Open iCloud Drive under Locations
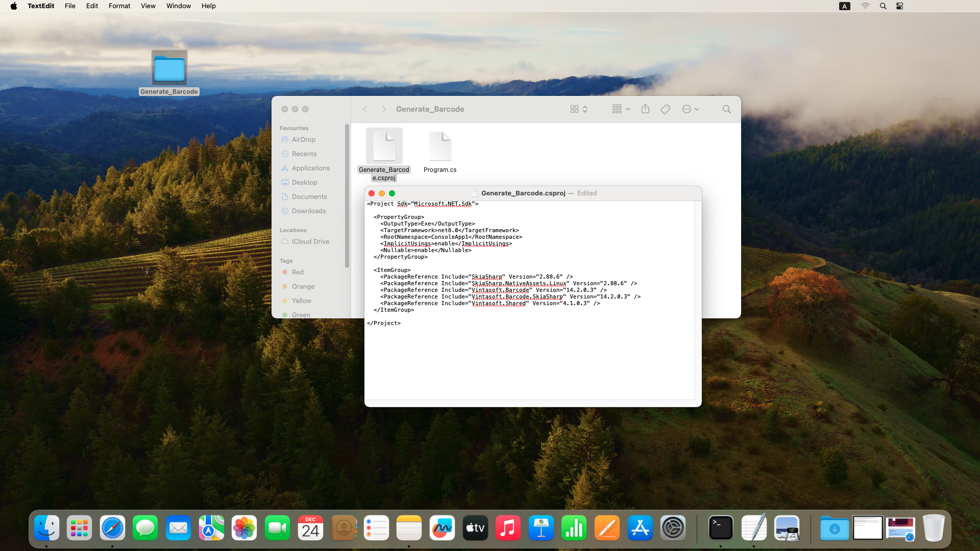This screenshot has height=551, width=980. 310,241
